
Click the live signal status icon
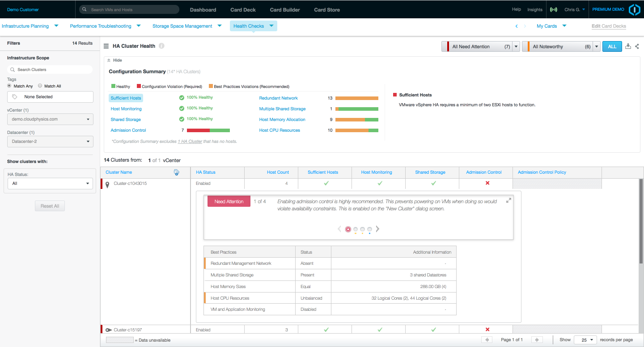tap(554, 9)
